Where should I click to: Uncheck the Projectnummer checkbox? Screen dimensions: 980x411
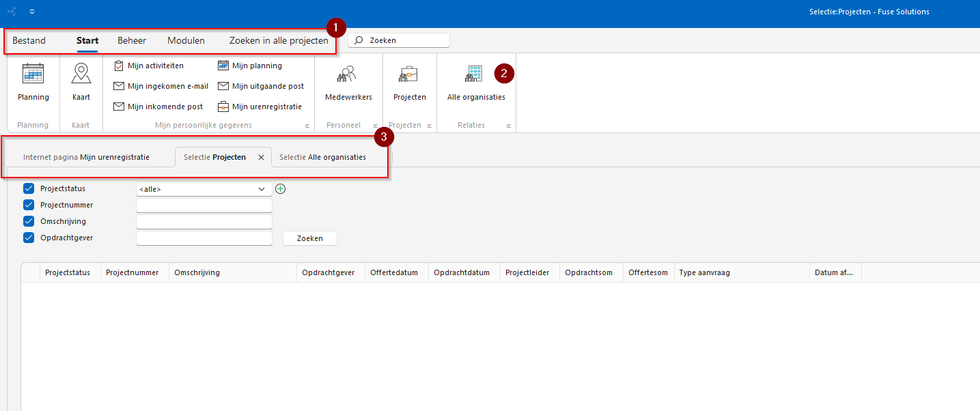pos(29,205)
